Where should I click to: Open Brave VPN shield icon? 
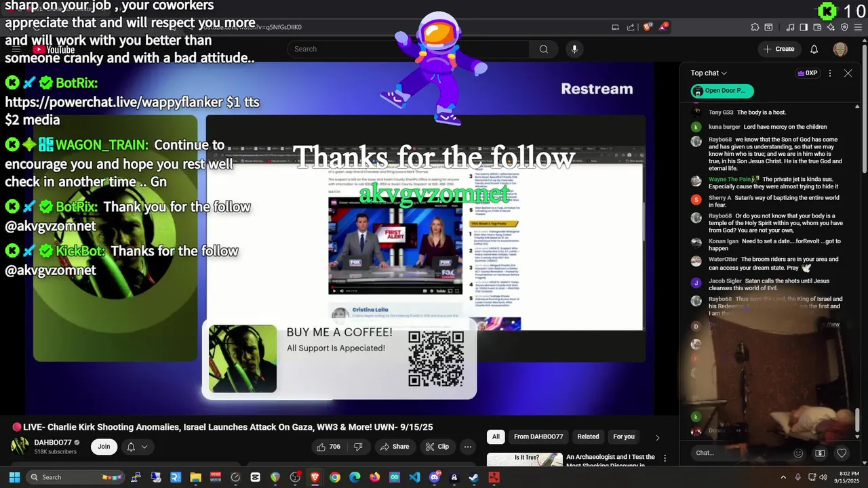(x=844, y=27)
